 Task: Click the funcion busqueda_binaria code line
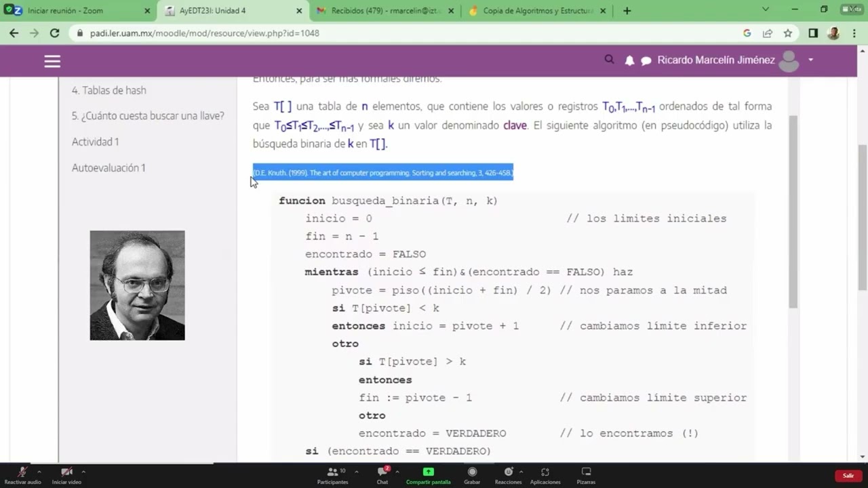point(388,201)
